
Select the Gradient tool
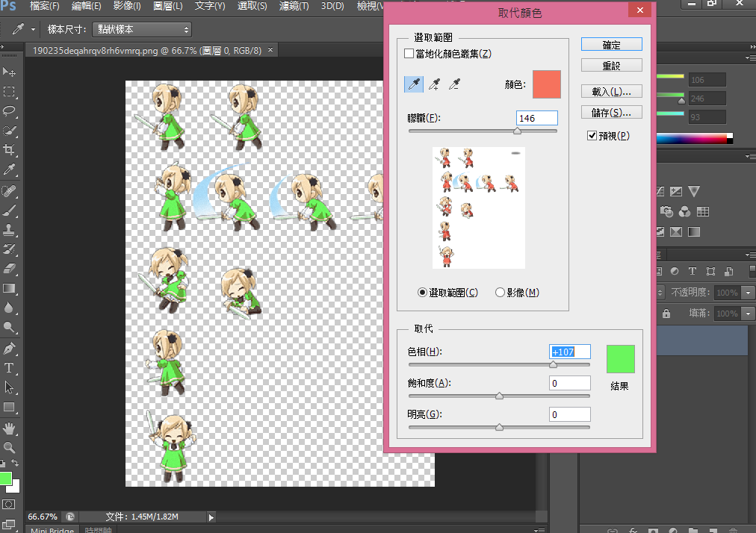pos(9,288)
